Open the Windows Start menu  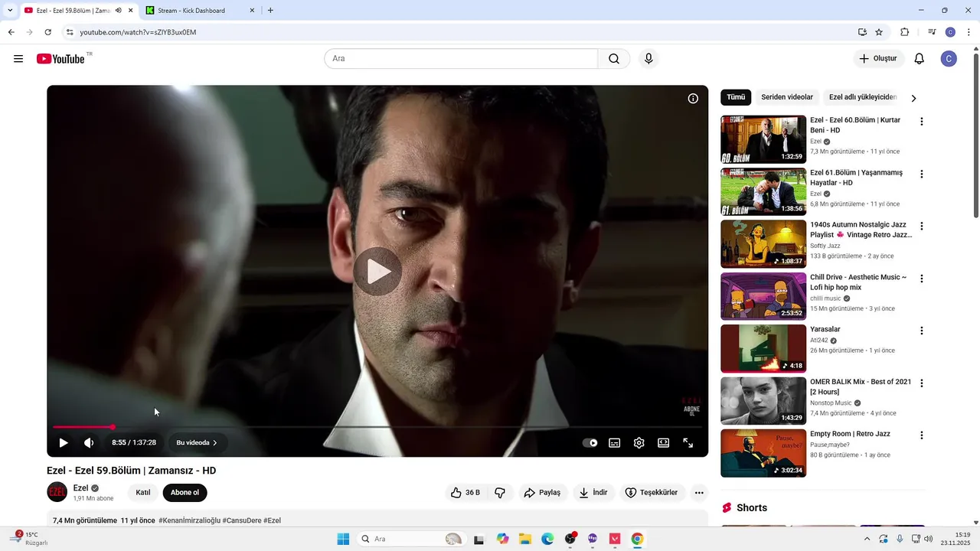[x=343, y=539]
